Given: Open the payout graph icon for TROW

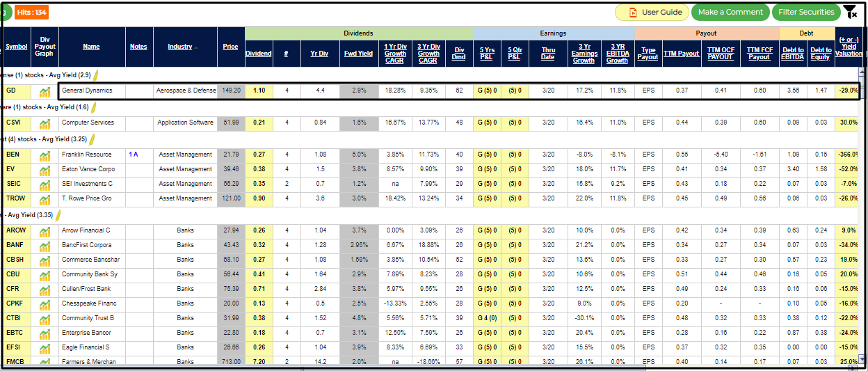Looking at the screenshot, I should (45, 199).
